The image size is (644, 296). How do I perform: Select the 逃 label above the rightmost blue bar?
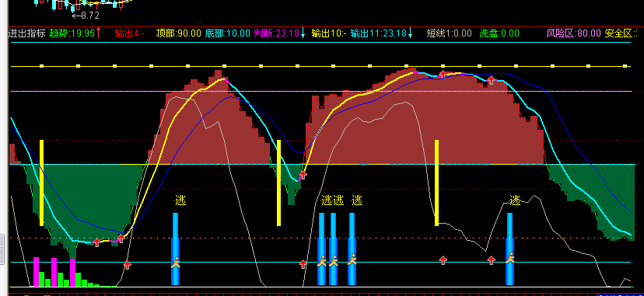515,200
